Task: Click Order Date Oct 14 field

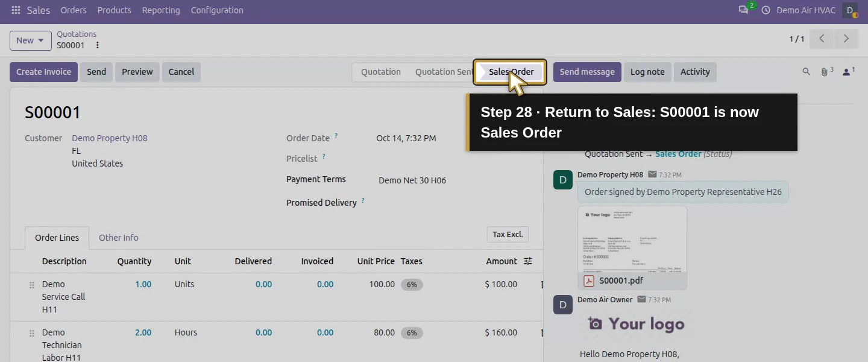Action: (x=406, y=138)
